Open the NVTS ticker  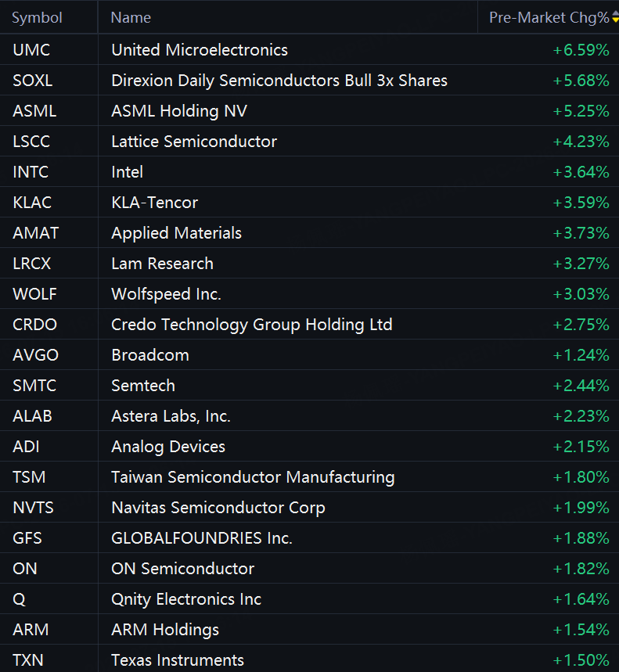point(33,508)
